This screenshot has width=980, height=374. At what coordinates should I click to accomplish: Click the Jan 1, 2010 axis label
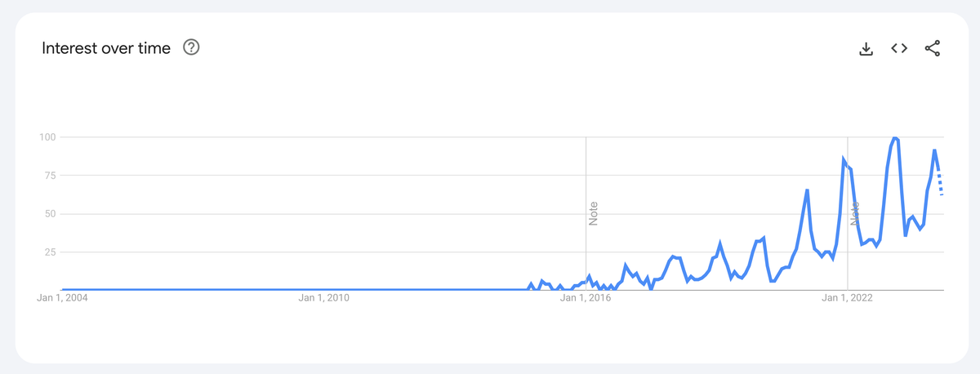tap(323, 299)
